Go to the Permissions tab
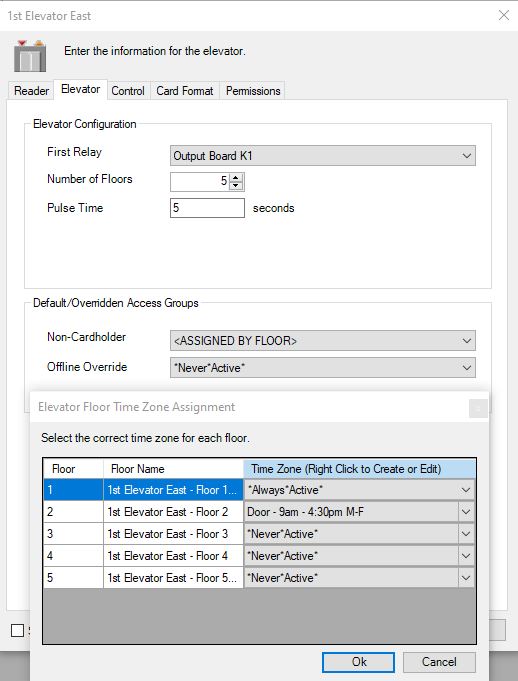Image resolution: width=518 pixels, height=681 pixels. 253,91
